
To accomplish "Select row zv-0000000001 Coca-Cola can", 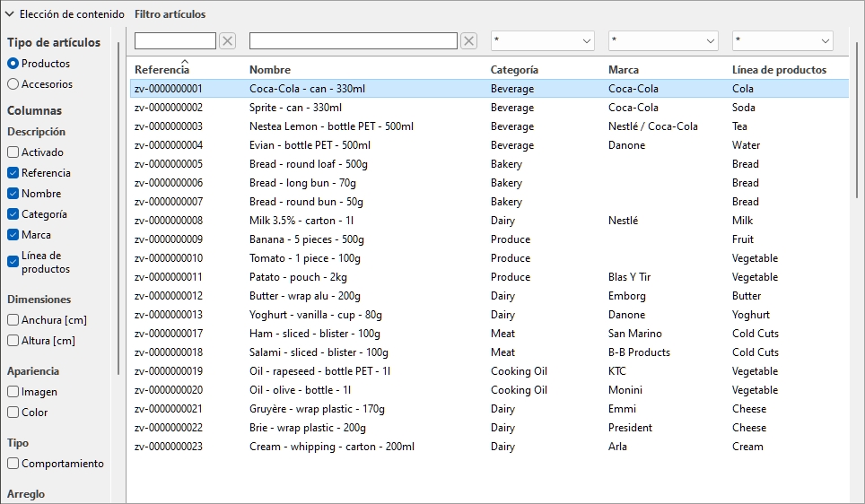I will pyautogui.click(x=489, y=89).
